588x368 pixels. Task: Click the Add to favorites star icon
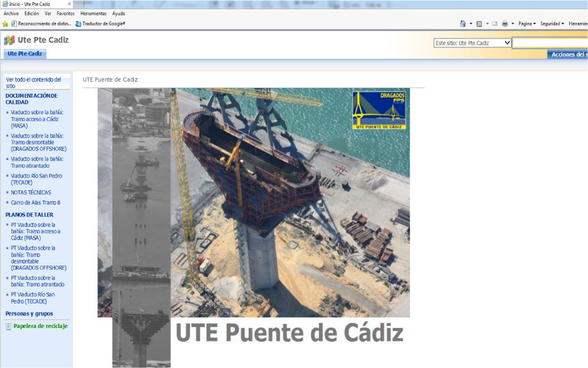[5, 24]
